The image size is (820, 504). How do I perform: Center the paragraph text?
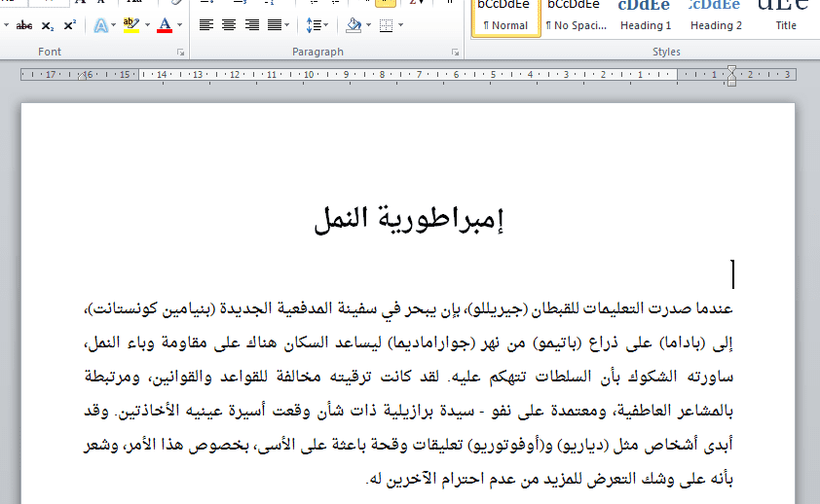[229, 25]
